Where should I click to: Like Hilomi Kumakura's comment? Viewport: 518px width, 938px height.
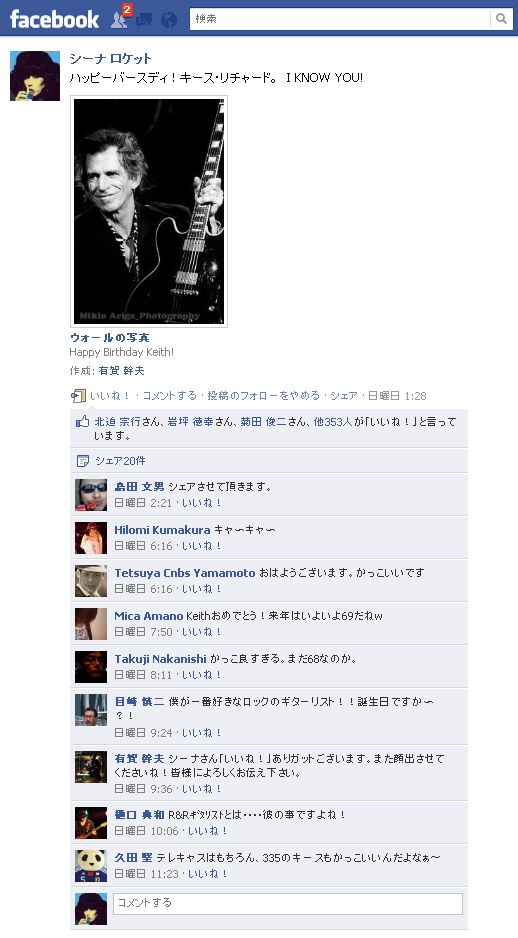202,546
